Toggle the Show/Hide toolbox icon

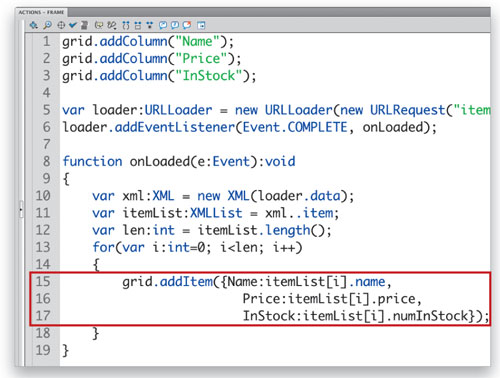click(201, 25)
